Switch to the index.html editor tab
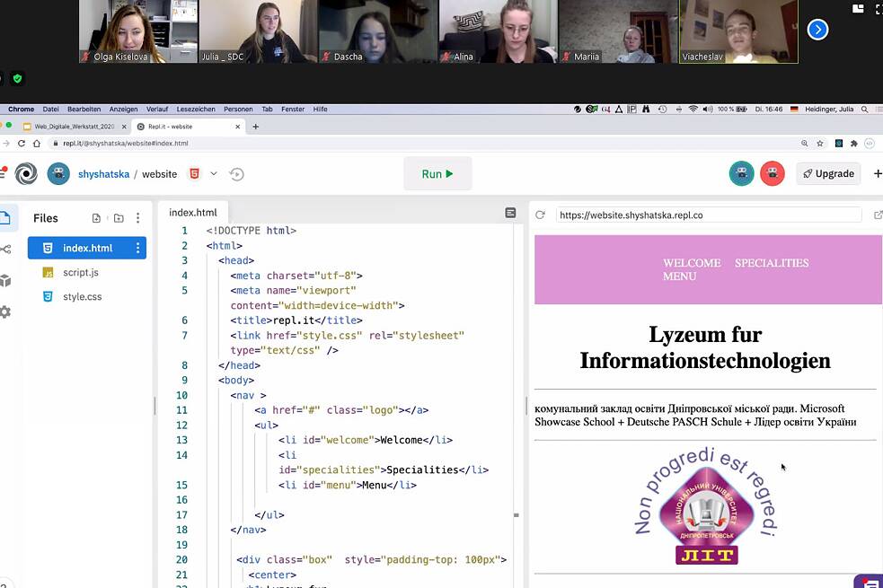This screenshot has width=883, height=588. (x=192, y=213)
